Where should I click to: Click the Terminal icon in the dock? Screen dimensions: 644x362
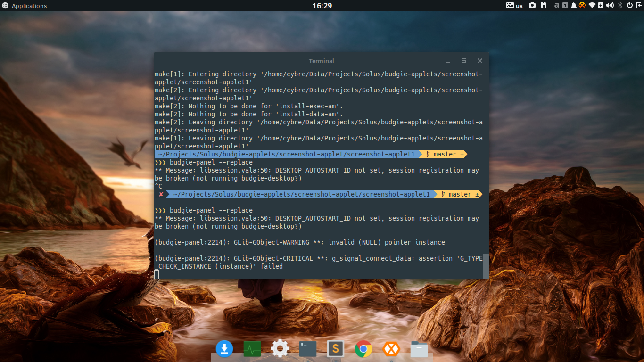(308, 349)
